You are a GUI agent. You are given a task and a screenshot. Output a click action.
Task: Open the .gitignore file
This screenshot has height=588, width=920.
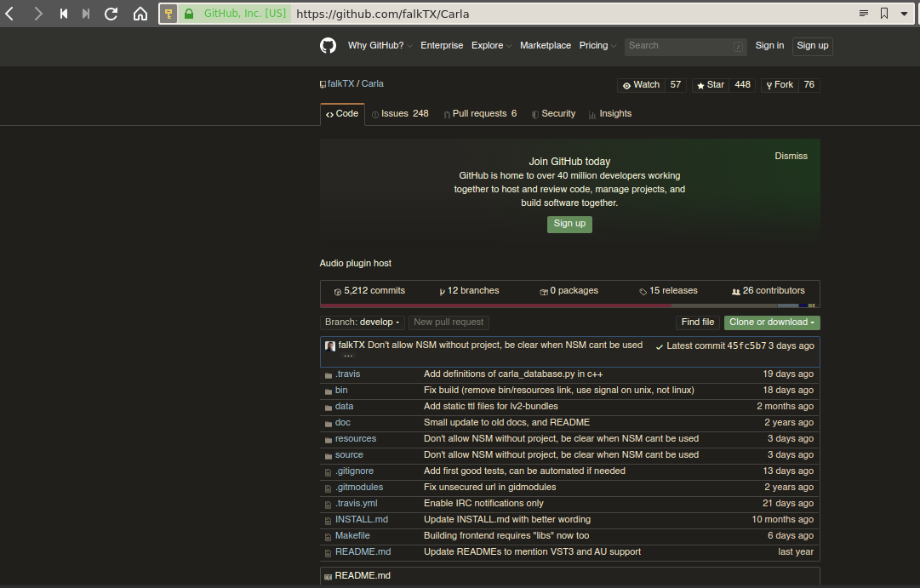pyautogui.click(x=354, y=471)
